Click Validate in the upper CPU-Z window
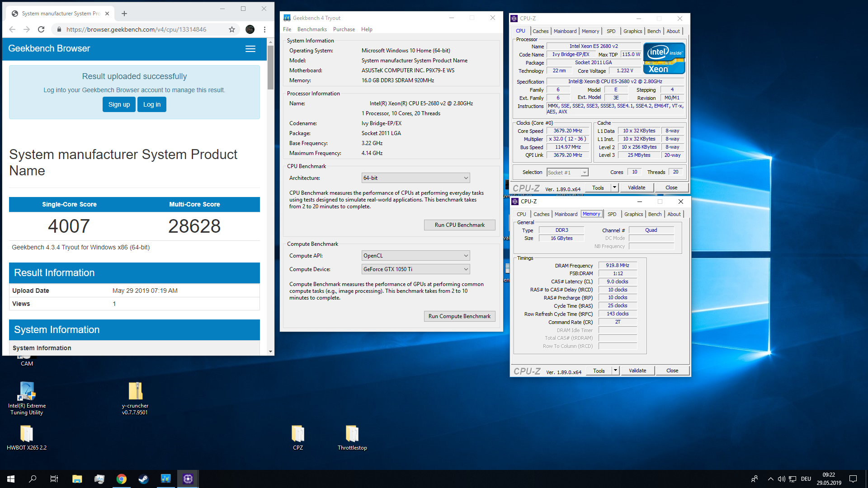This screenshot has width=868, height=488. click(x=637, y=188)
